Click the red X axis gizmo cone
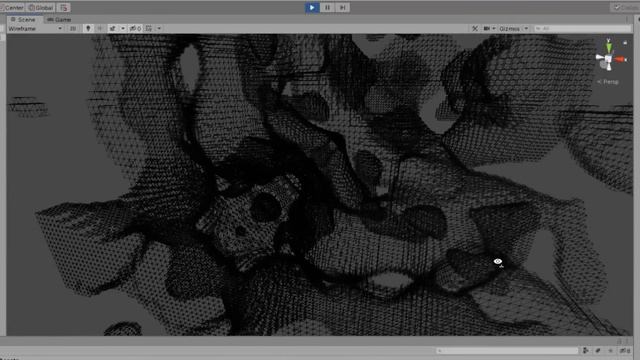Viewport: 640px width, 360px height. click(x=620, y=60)
